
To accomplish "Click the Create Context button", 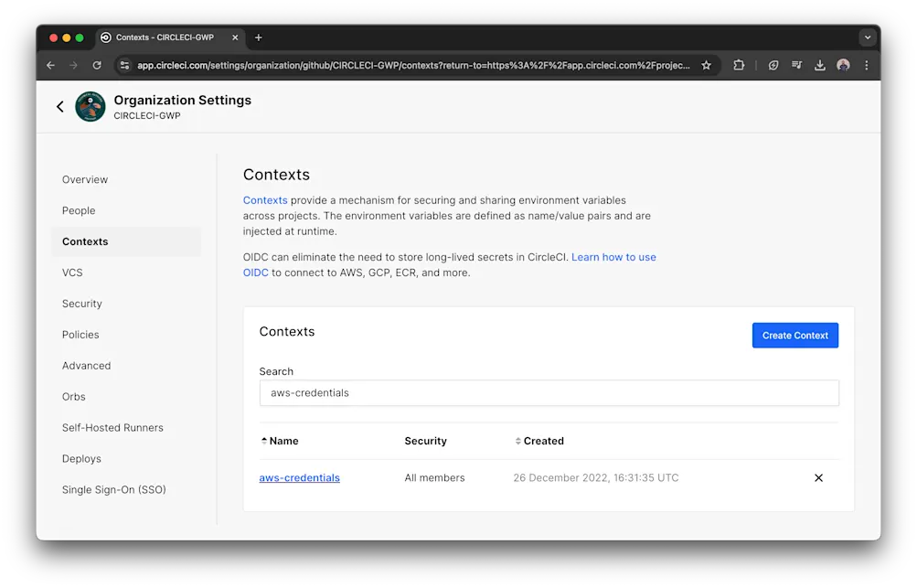I will point(794,336).
